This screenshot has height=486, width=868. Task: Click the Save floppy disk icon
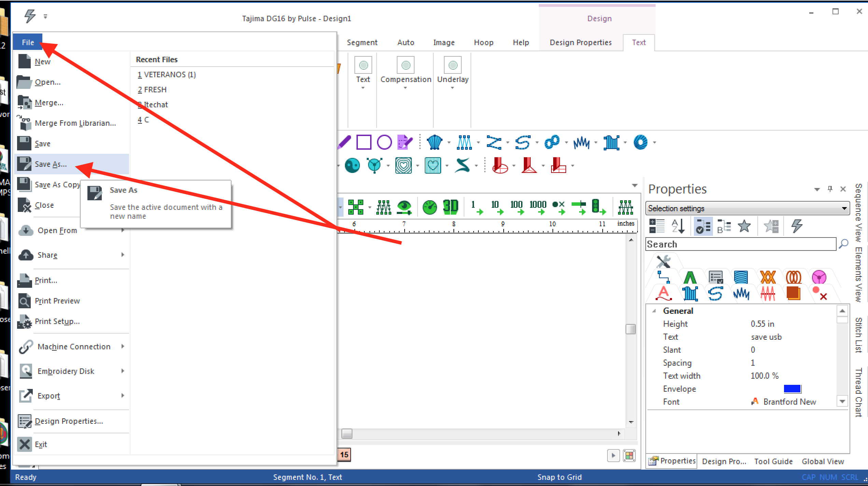click(x=24, y=144)
